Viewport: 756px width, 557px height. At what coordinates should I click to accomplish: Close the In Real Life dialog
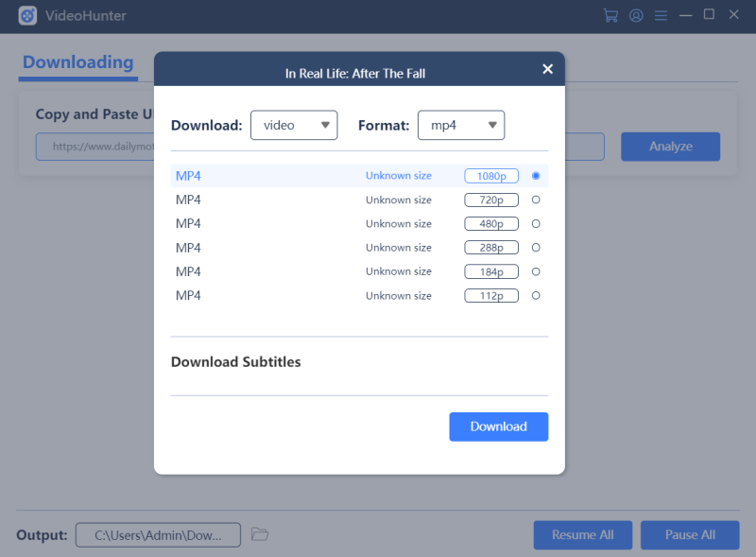[547, 69]
